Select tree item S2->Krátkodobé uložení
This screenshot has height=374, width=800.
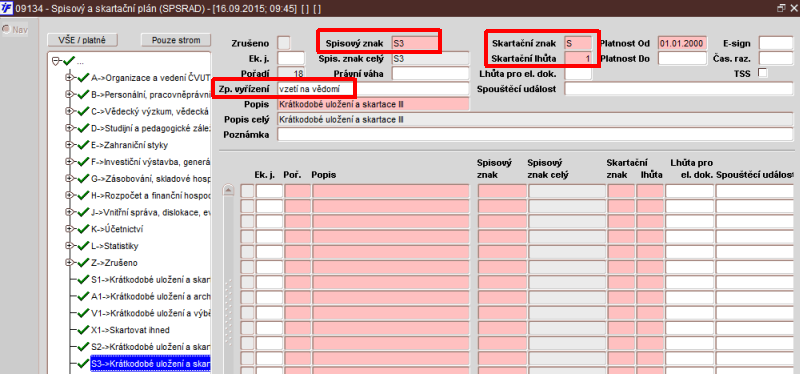150,347
